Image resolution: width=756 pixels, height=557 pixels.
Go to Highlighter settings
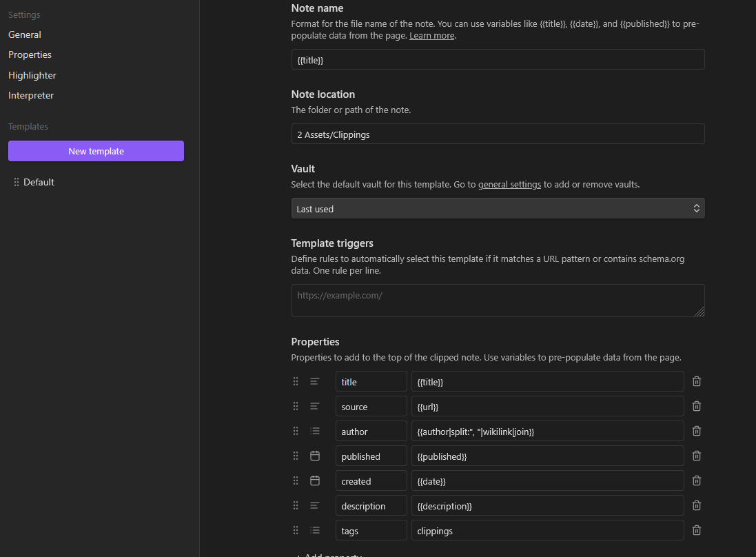[32, 75]
